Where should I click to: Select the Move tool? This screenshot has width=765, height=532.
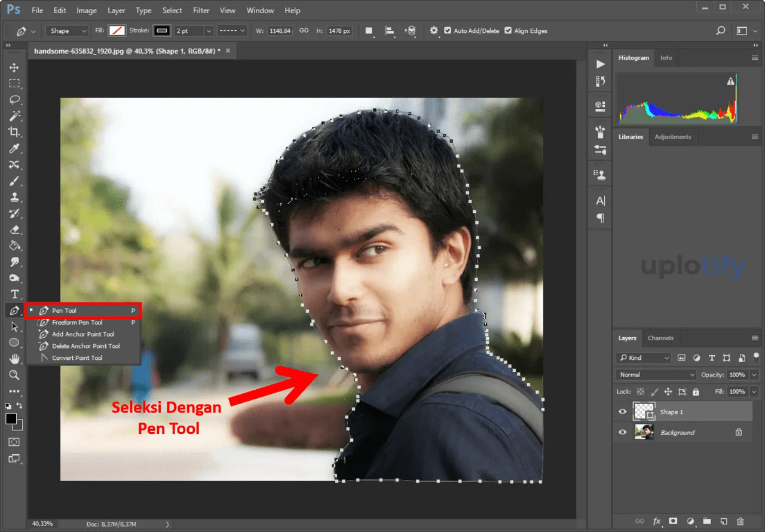(x=14, y=68)
